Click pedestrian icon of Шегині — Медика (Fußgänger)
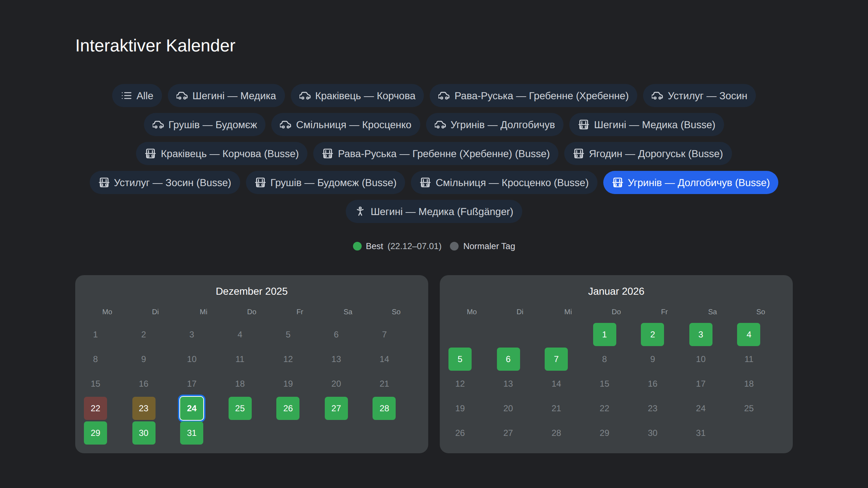The height and width of the screenshot is (488, 868). point(360,211)
